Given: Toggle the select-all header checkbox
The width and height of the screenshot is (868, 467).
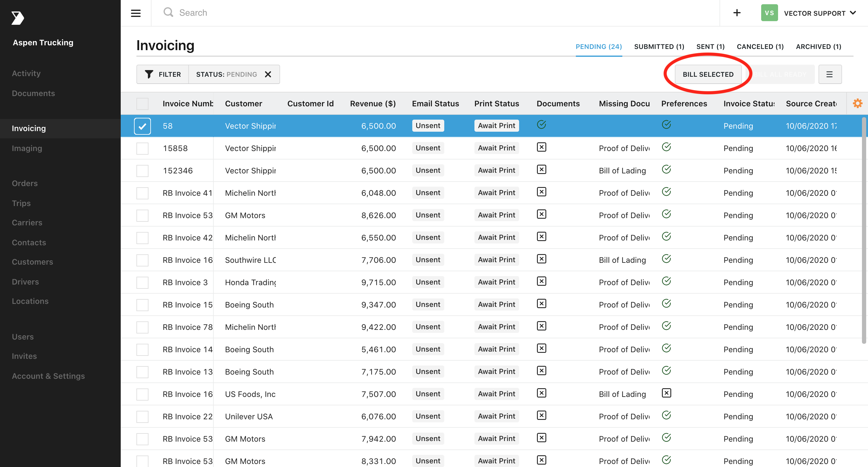Looking at the screenshot, I should point(142,104).
